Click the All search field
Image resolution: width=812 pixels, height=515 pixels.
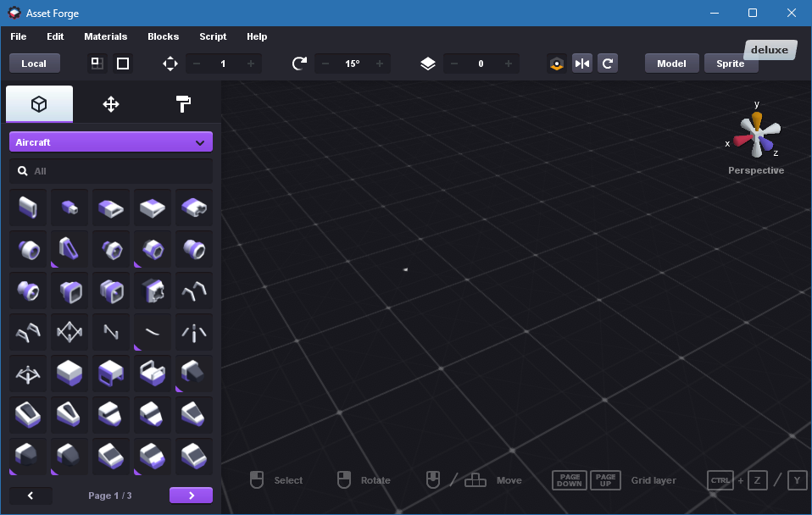(x=111, y=171)
